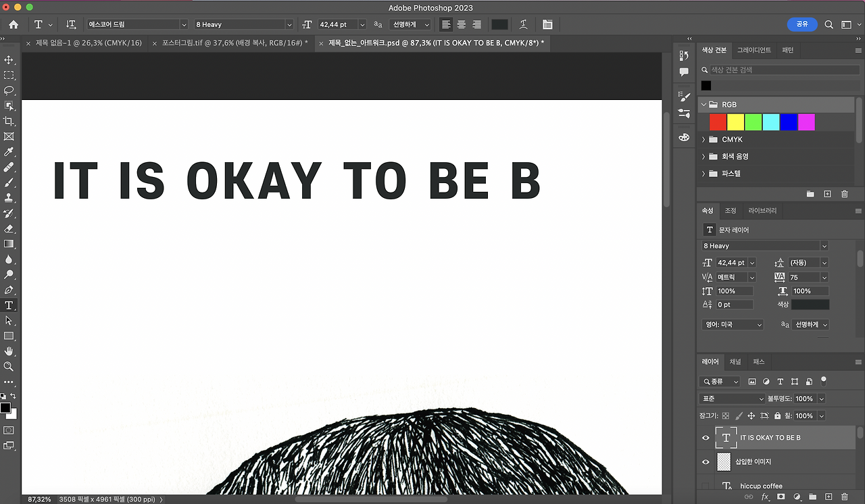
Task: Select the Hand tool
Action: pos(9,351)
